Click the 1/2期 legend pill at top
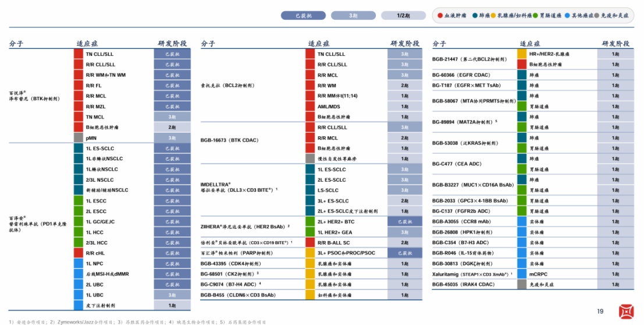Screen dimensions: 644x325 [x=403, y=16]
